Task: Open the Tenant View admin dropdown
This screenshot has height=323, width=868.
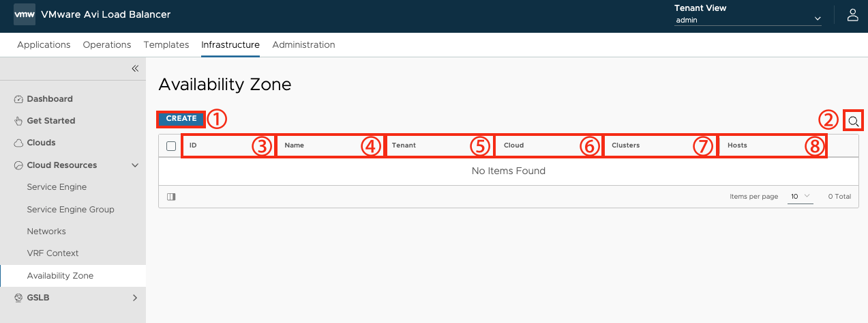Action: click(748, 20)
